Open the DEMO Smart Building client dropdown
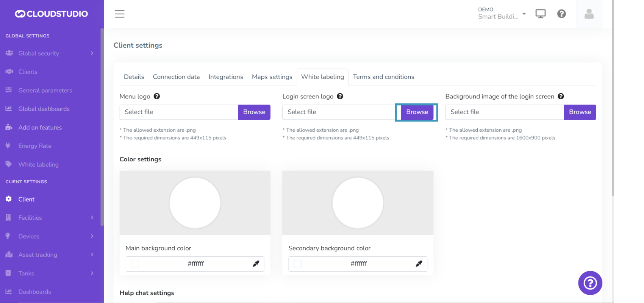The height and width of the screenshot is (303, 644). click(x=502, y=14)
